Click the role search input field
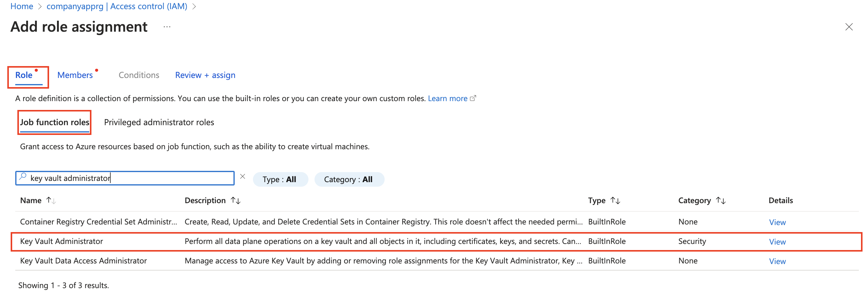This screenshot has height=307, width=868. pos(125,178)
